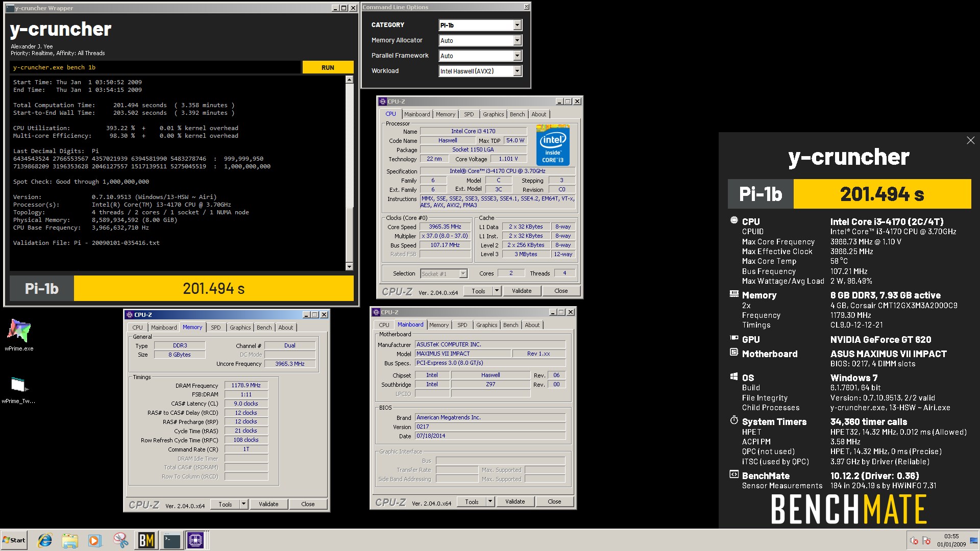Click the CPU-Z CPU window title icon

tap(383, 102)
